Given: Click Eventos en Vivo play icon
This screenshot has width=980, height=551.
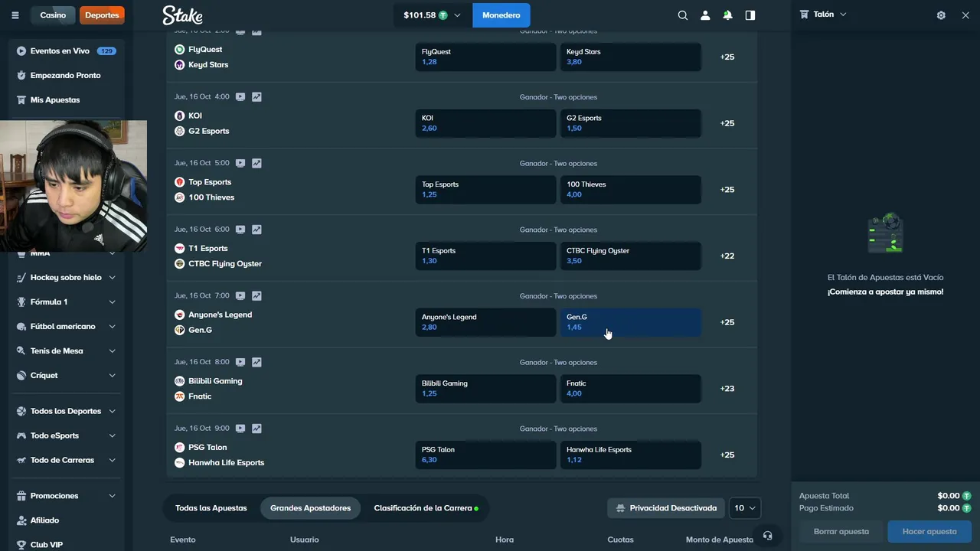Looking at the screenshot, I should [21, 51].
